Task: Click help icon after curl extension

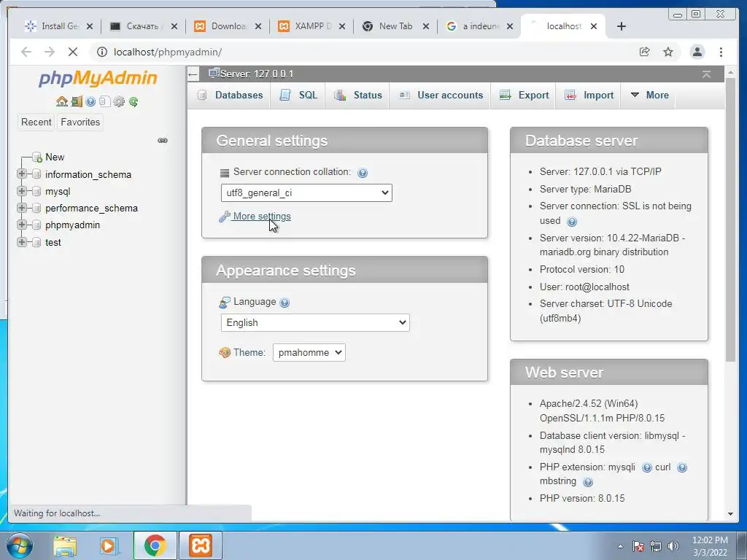Action: click(x=682, y=467)
